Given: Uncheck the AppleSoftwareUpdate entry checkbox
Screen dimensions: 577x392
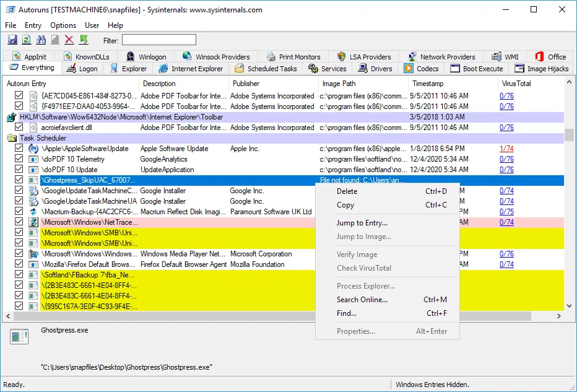Looking at the screenshot, I should tap(19, 148).
